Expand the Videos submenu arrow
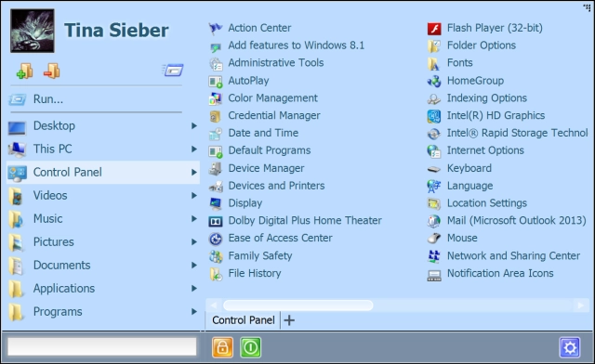Image resolution: width=595 pixels, height=364 pixels. [194, 196]
